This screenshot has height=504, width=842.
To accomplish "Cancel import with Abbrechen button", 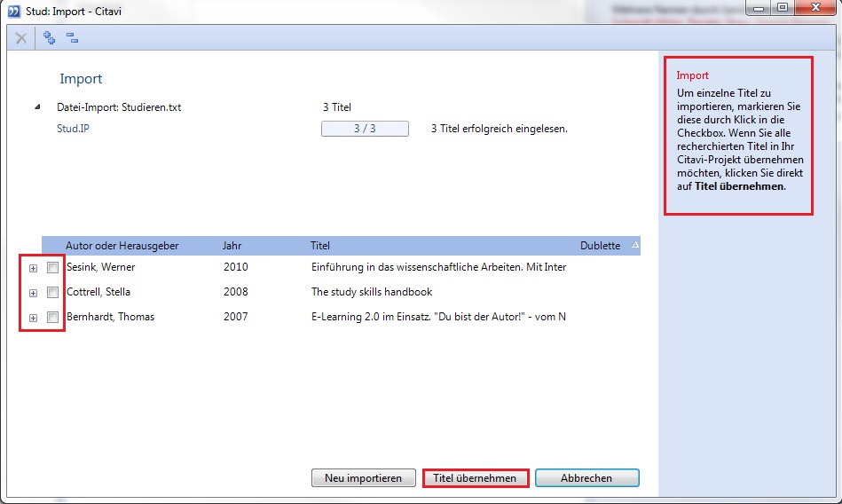I will [586, 478].
